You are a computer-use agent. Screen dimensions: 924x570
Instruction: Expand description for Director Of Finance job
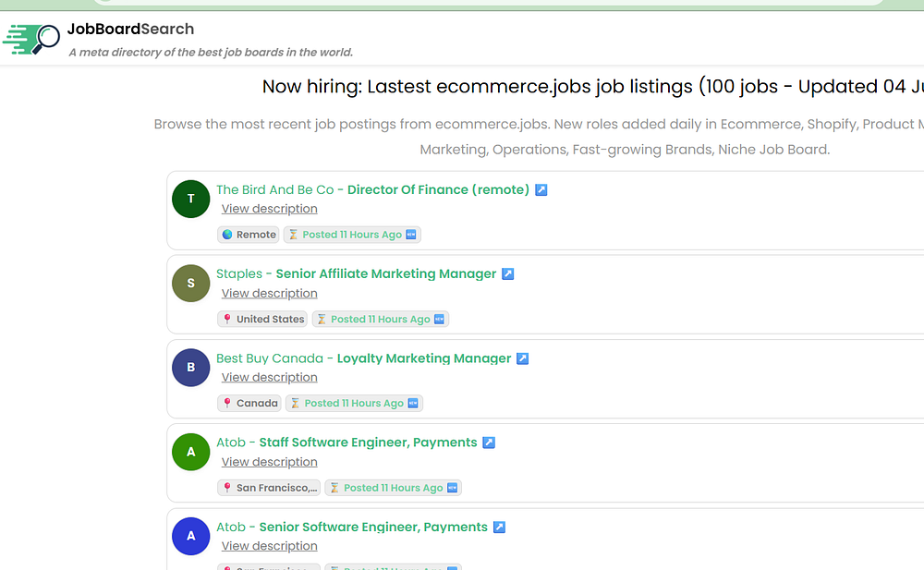[269, 209]
